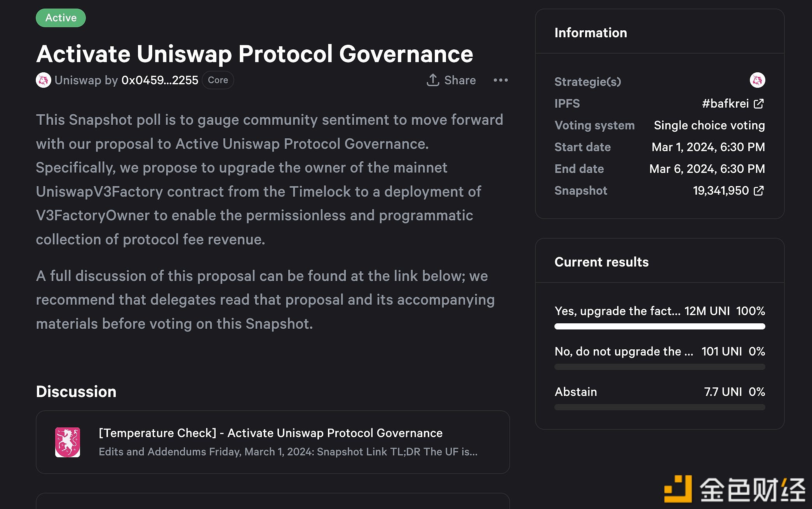Image resolution: width=812 pixels, height=509 pixels.
Task: Click the 'Information' heading
Action: point(591,33)
